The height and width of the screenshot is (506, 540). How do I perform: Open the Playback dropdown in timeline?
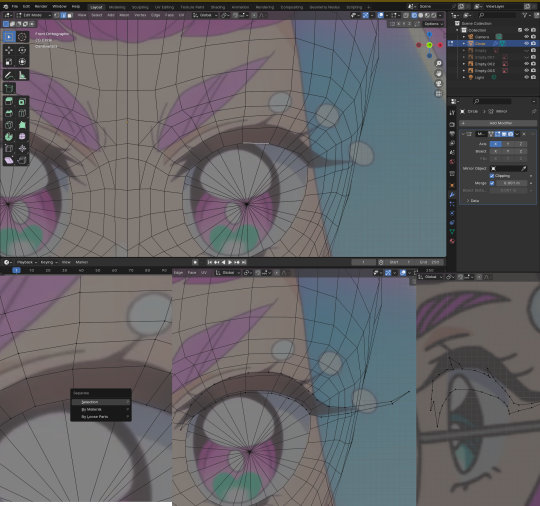27,262
